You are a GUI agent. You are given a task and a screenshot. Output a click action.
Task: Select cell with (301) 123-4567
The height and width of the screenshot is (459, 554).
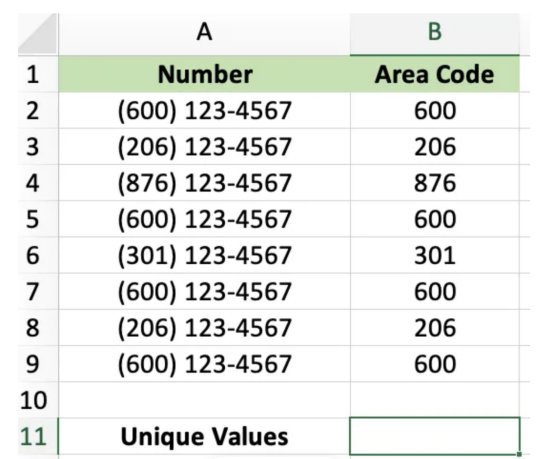[x=204, y=255]
